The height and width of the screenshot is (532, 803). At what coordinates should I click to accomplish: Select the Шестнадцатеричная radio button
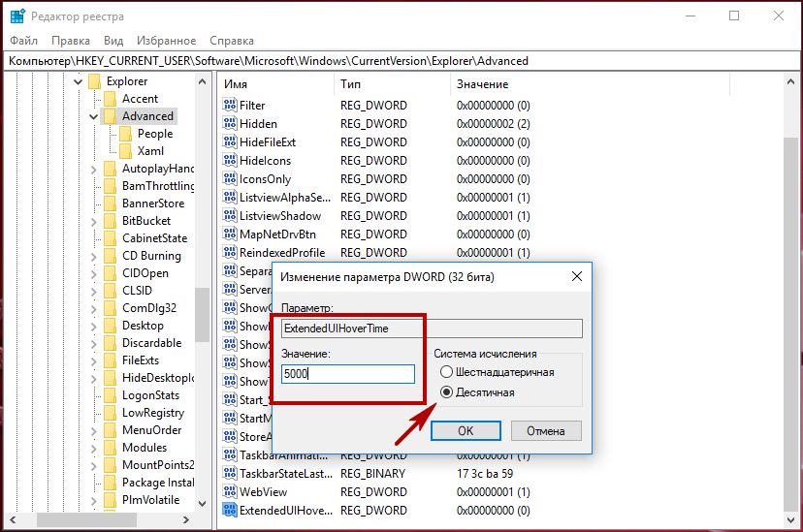pos(446,372)
